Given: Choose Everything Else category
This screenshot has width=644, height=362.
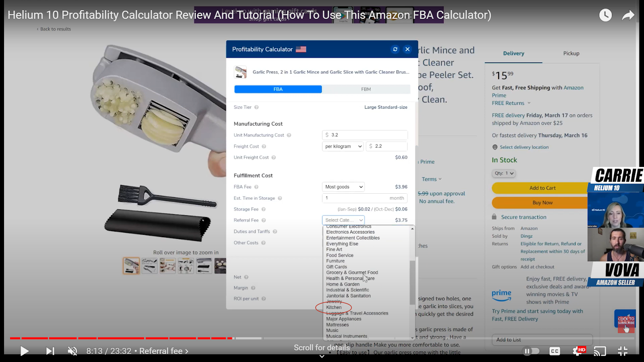Looking at the screenshot, I should click(x=342, y=244).
